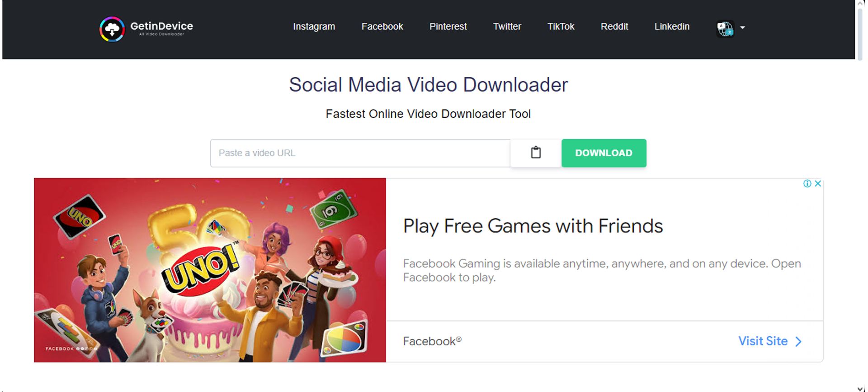Click the scrollbar down arrow

(x=861, y=388)
